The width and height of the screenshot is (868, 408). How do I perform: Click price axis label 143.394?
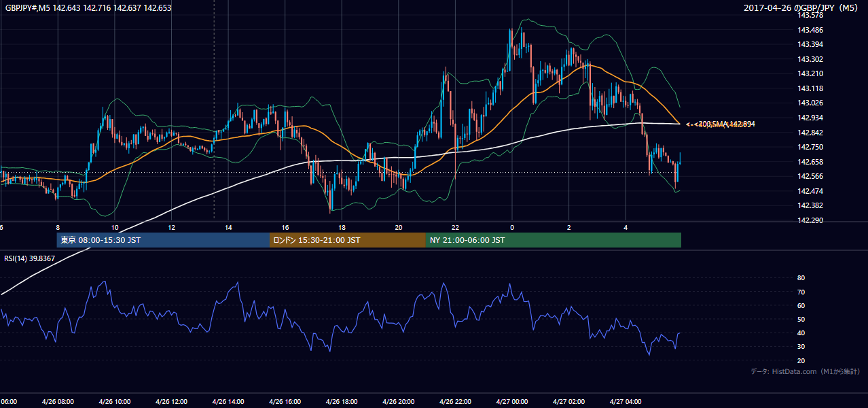pyautogui.click(x=810, y=44)
